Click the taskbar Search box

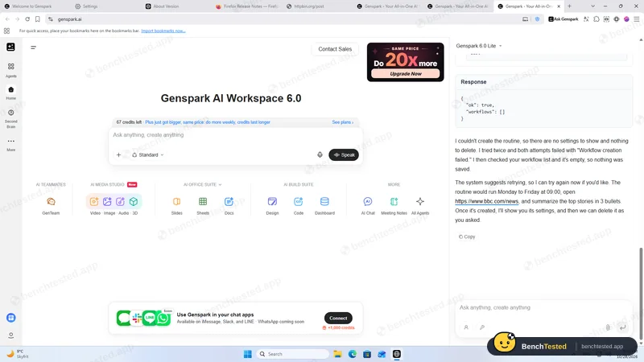(x=293, y=354)
